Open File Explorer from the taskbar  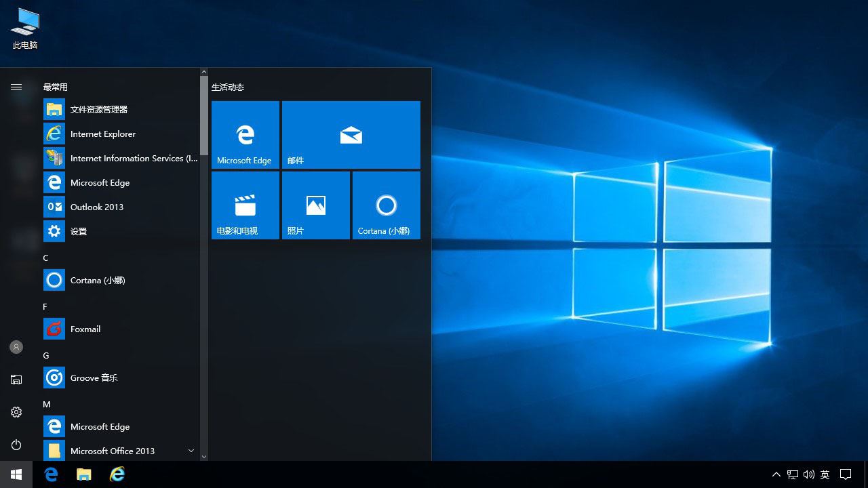click(84, 474)
